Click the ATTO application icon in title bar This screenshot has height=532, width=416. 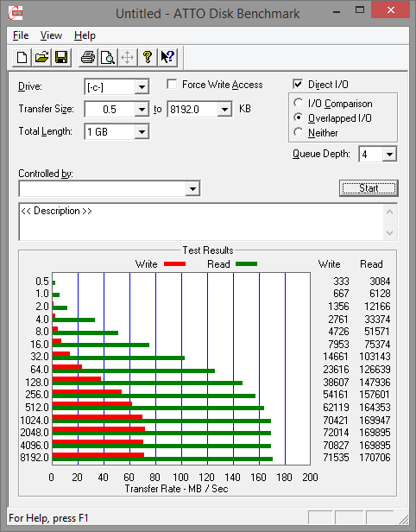(x=16, y=13)
